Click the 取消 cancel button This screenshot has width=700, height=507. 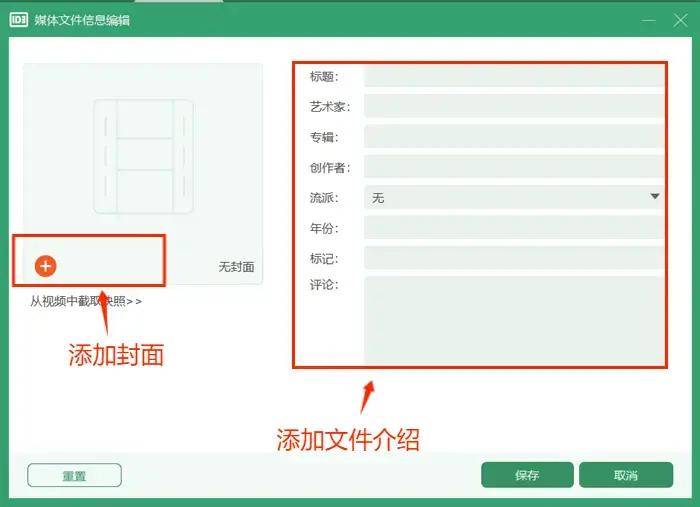[626, 475]
